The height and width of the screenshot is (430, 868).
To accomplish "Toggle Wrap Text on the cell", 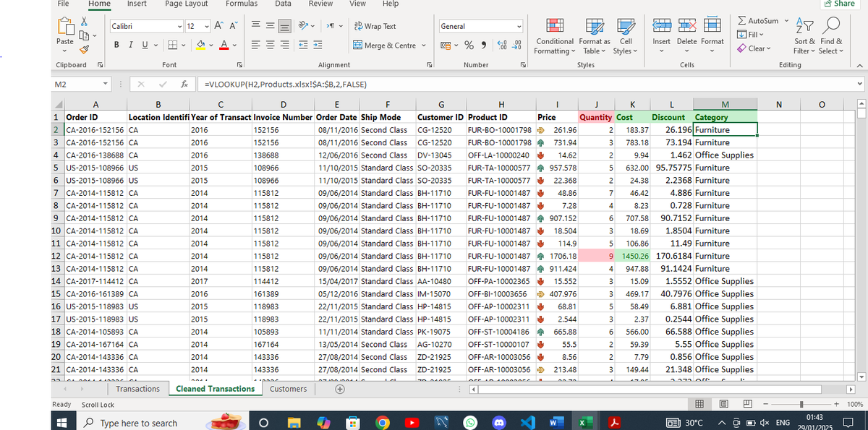I will point(375,27).
